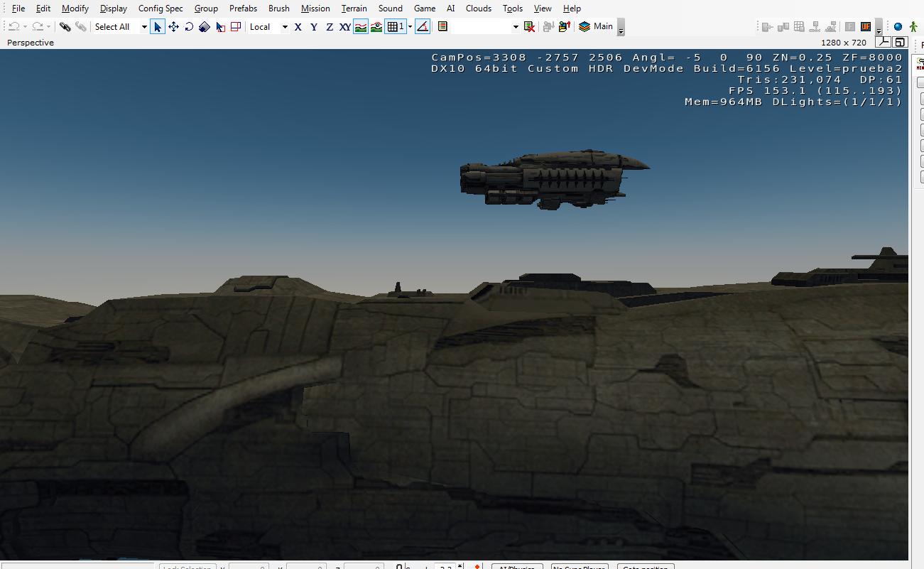Open the Local coordinate system dropdown
Image resolution: width=924 pixels, height=569 pixels.
tap(285, 27)
